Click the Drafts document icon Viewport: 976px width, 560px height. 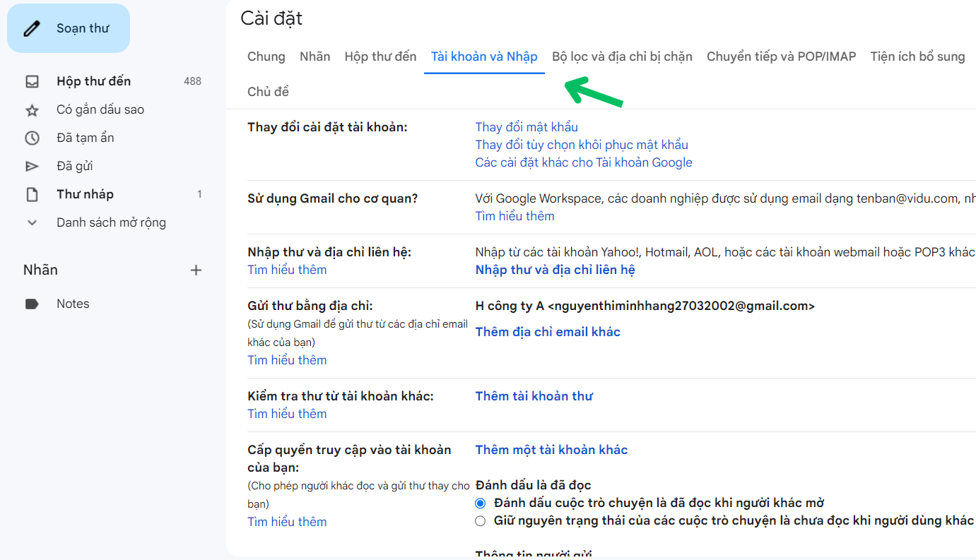(32, 194)
